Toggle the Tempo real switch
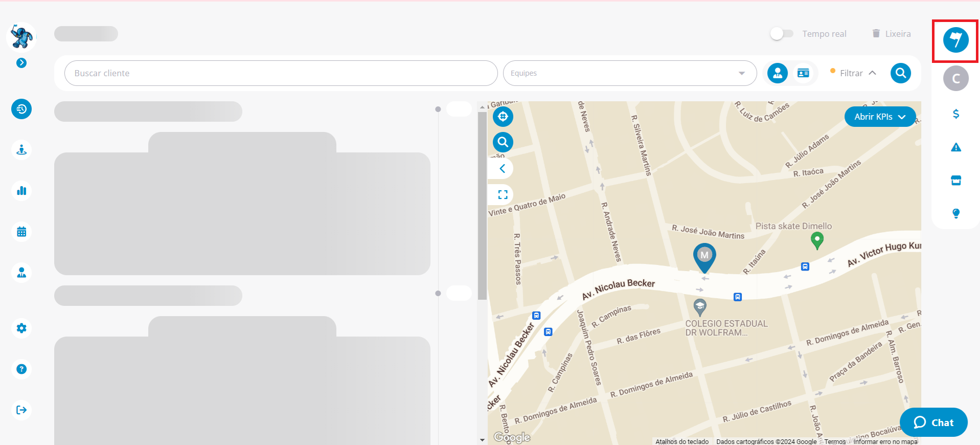980x445 pixels. tap(782, 34)
